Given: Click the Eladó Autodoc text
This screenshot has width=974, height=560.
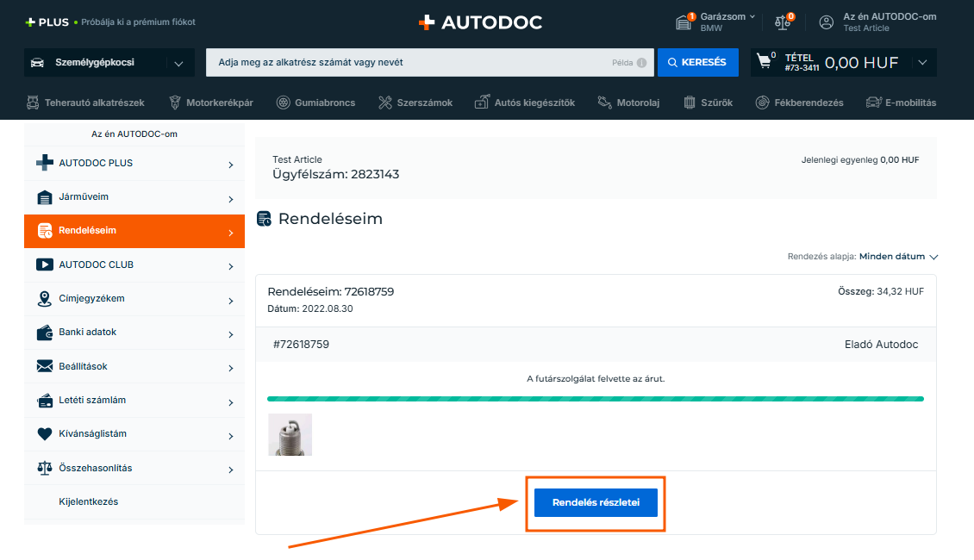Looking at the screenshot, I should coord(882,345).
